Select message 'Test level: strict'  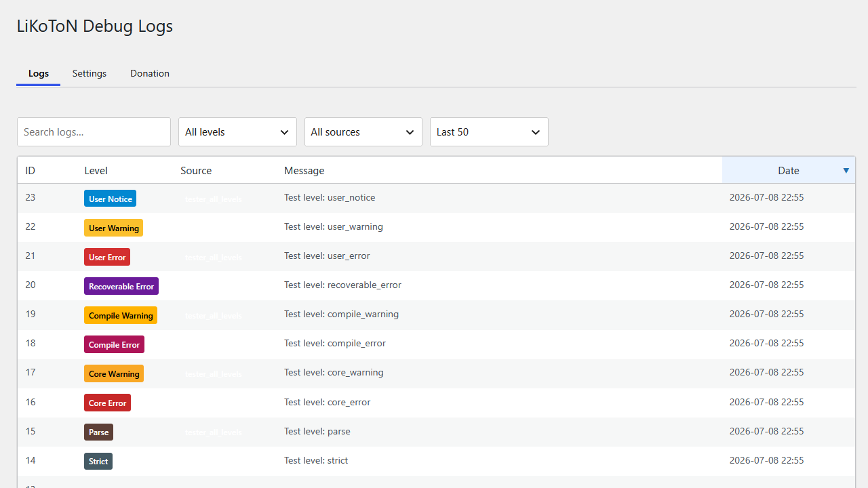click(x=316, y=461)
